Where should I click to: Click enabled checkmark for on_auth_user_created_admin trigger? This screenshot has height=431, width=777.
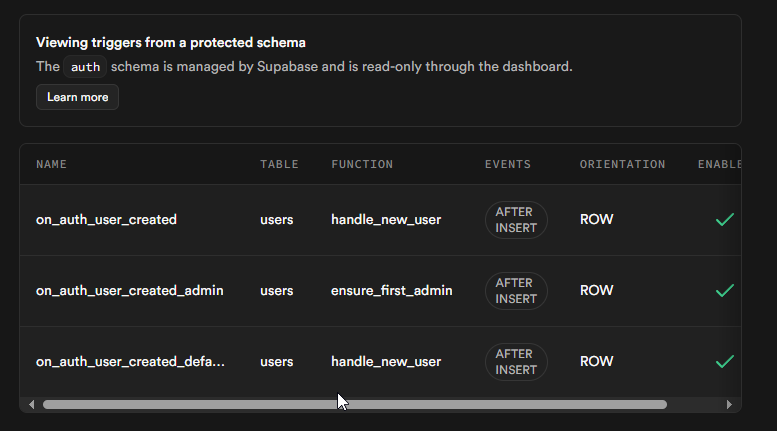tap(725, 291)
